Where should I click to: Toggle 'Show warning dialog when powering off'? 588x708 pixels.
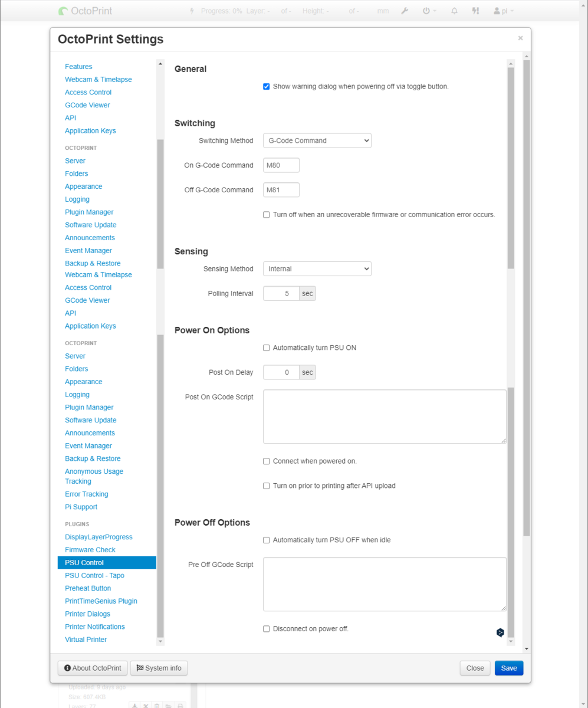(267, 87)
